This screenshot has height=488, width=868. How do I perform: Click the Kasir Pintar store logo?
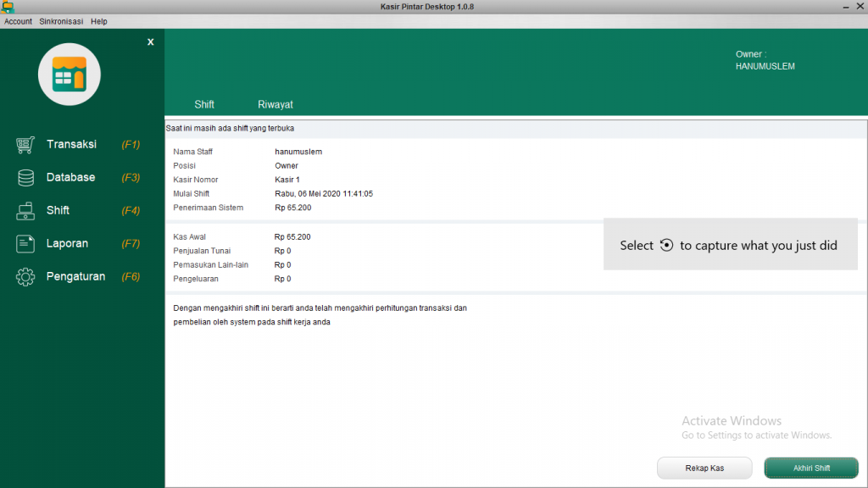coord(70,75)
